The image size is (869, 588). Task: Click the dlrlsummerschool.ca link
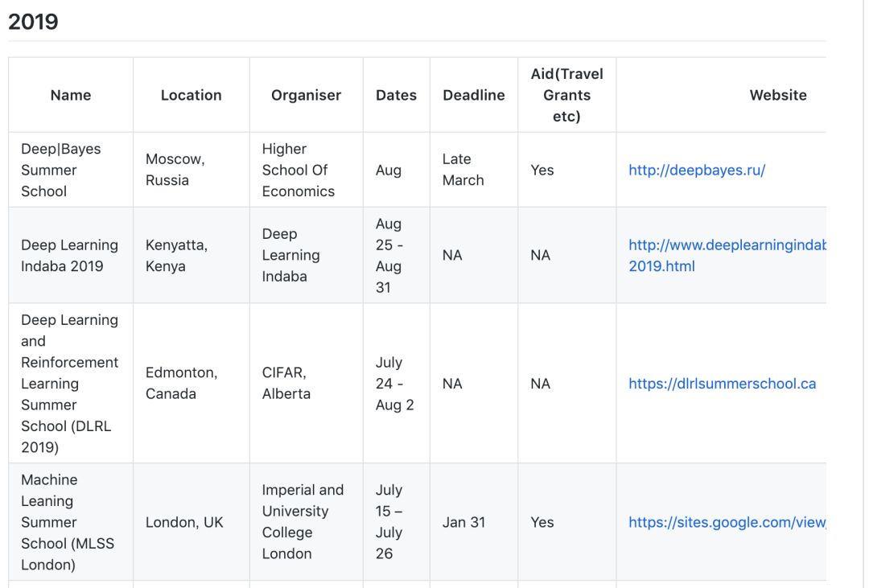pyautogui.click(x=722, y=384)
